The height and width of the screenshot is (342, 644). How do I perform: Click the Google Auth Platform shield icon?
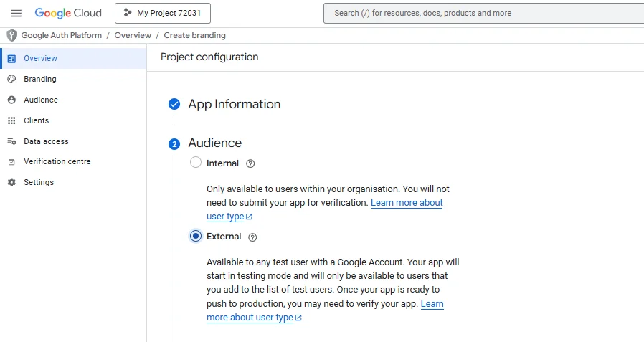[x=11, y=35]
